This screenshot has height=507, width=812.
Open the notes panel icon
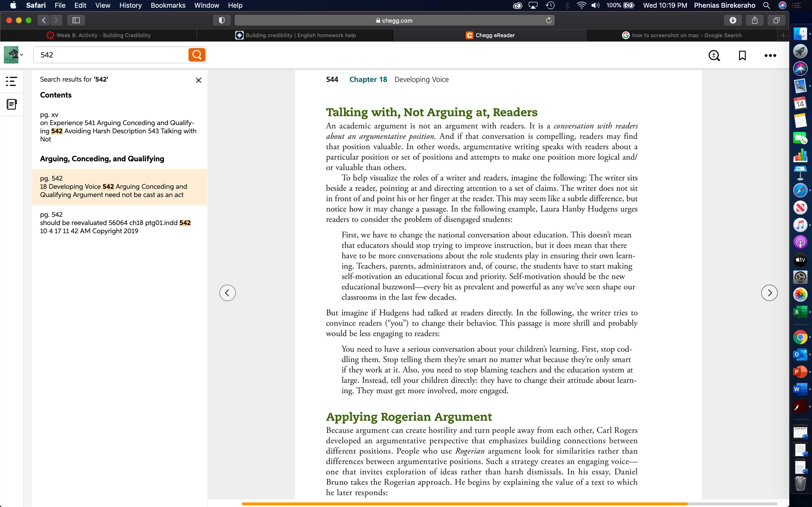[x=11, y=104]
